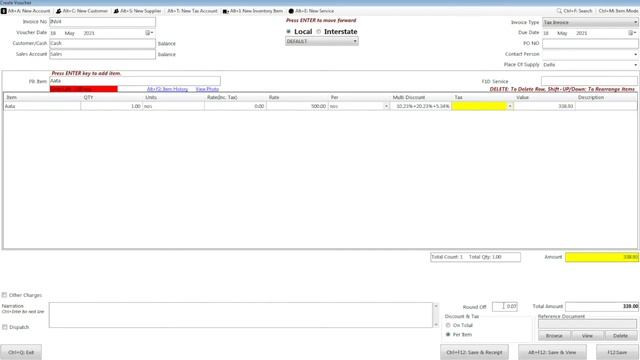This screenshot has height=360, width=640.
Task: Click Alt+I New Inventory Item
Action: click(x=253, y=11)
